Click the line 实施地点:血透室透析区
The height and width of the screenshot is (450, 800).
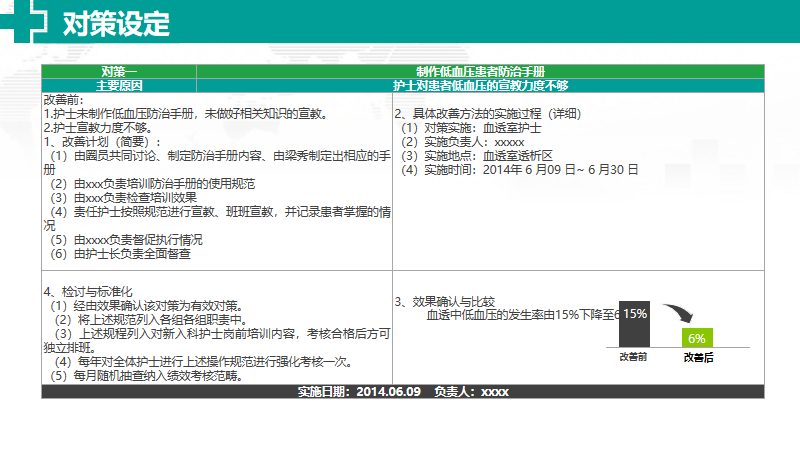pyautogui.click(x=477, y=156)
